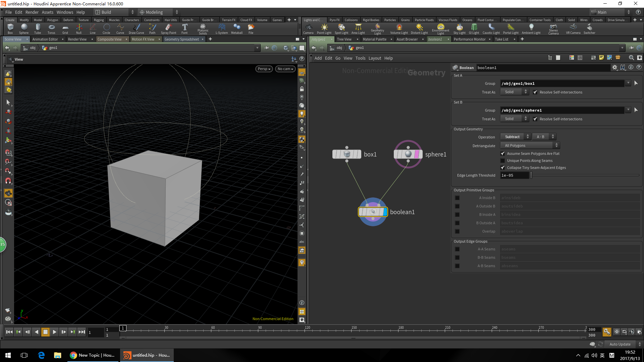Open the No cam camera dropdown
This screenshot has height=362, width=644.
(x=285, y=69)
